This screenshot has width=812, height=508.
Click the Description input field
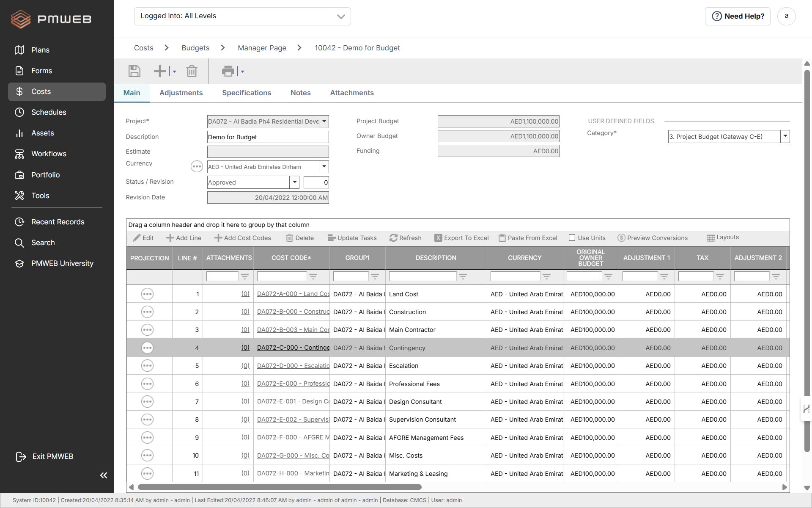pos(268,137)
